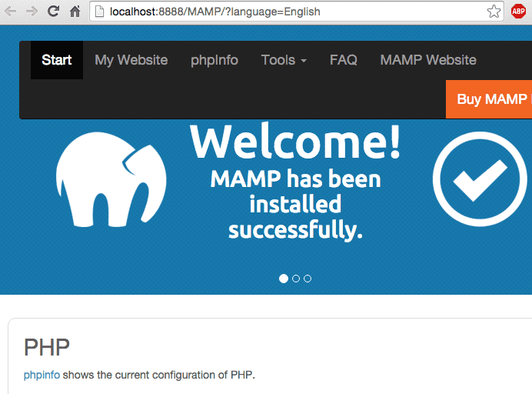This screenshot has width=532, height=394.
Task: Switch to the third carousel slide dot
Action: (308, 279)
